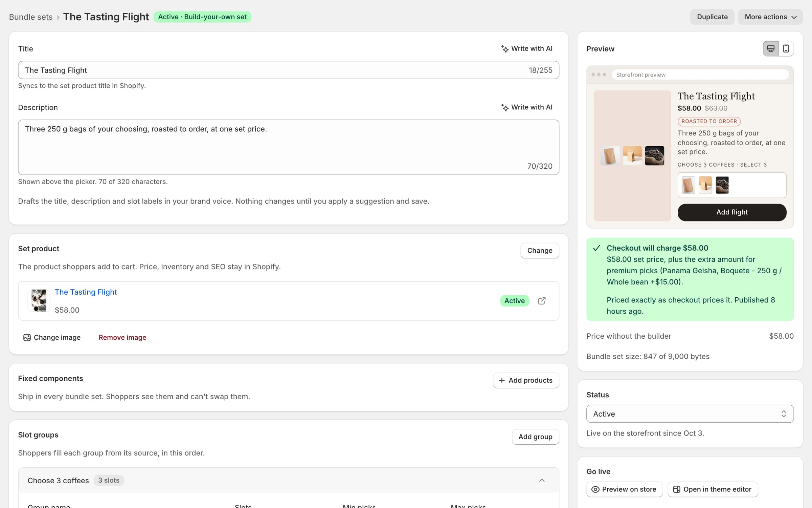Image resolution: width=812 pixels, height=508 pixels.
Task: Switch preview to mobile view icon
Action: 786,48
